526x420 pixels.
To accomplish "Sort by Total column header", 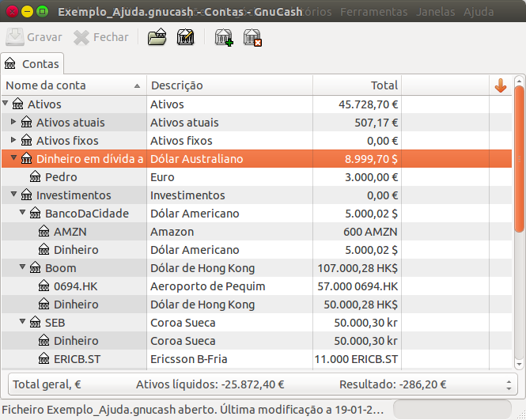I will (357, 85).
